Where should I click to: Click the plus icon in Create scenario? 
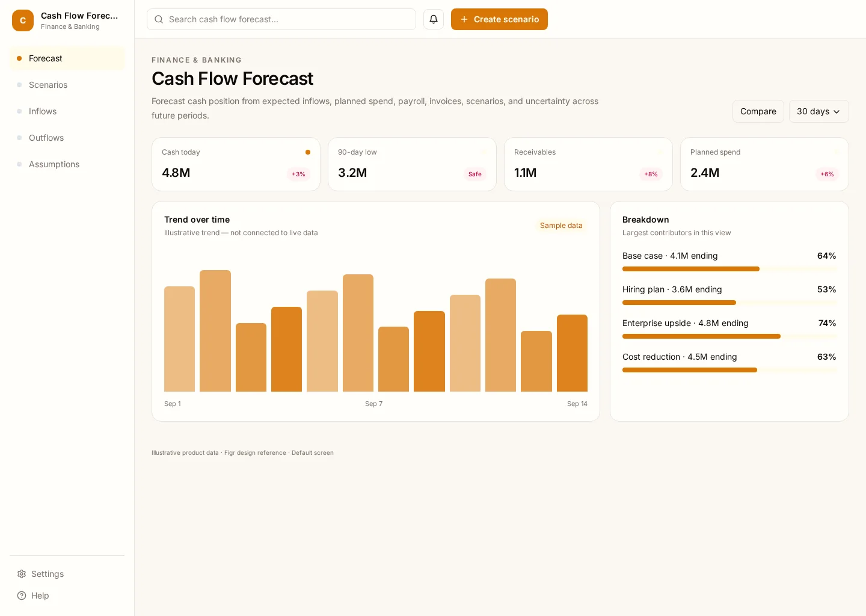coord(464,19)
